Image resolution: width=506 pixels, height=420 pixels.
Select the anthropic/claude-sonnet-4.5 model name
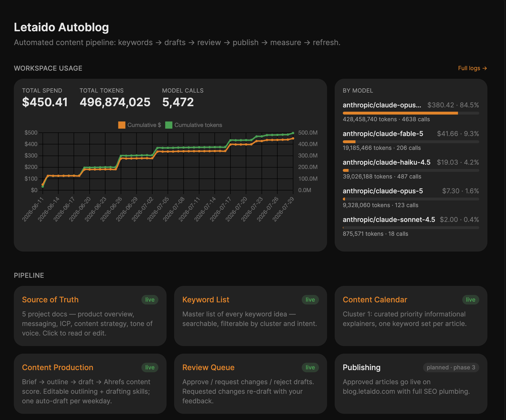(389, 220)
